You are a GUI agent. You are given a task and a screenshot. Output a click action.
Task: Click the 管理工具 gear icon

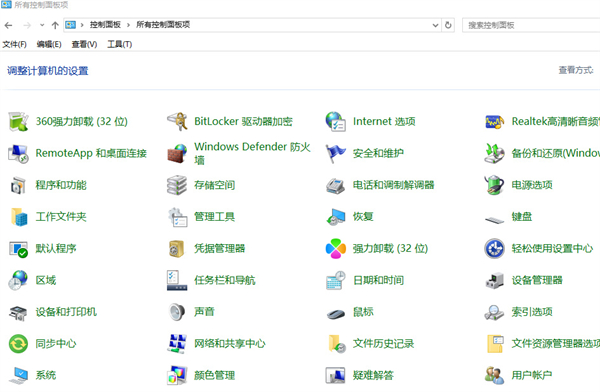178,217
